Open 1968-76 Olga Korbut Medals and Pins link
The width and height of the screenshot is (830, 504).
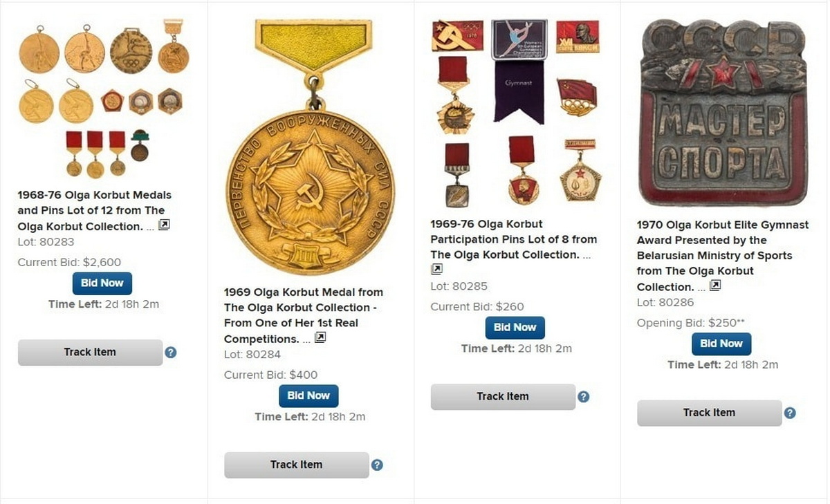(94, 210)
